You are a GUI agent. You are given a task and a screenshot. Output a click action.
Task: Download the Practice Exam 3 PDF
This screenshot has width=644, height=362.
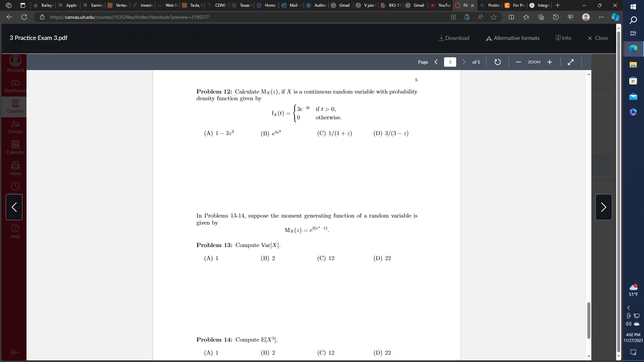(x=454, y=38)
